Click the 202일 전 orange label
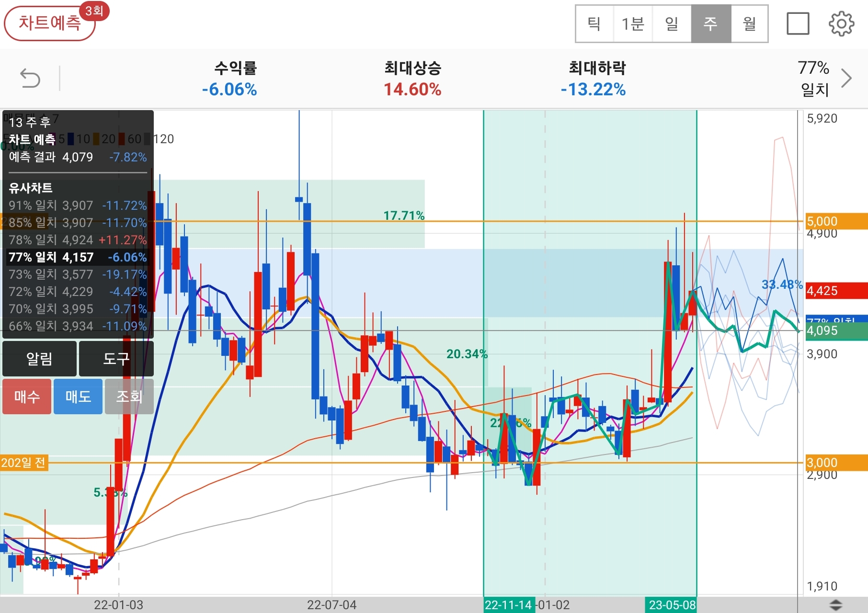Image resolution: width=868 pixels, height=613 pixels. pos(23,463)
